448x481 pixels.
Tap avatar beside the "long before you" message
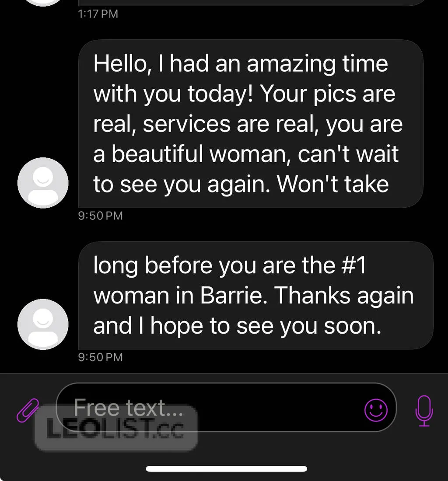(43, 324)
